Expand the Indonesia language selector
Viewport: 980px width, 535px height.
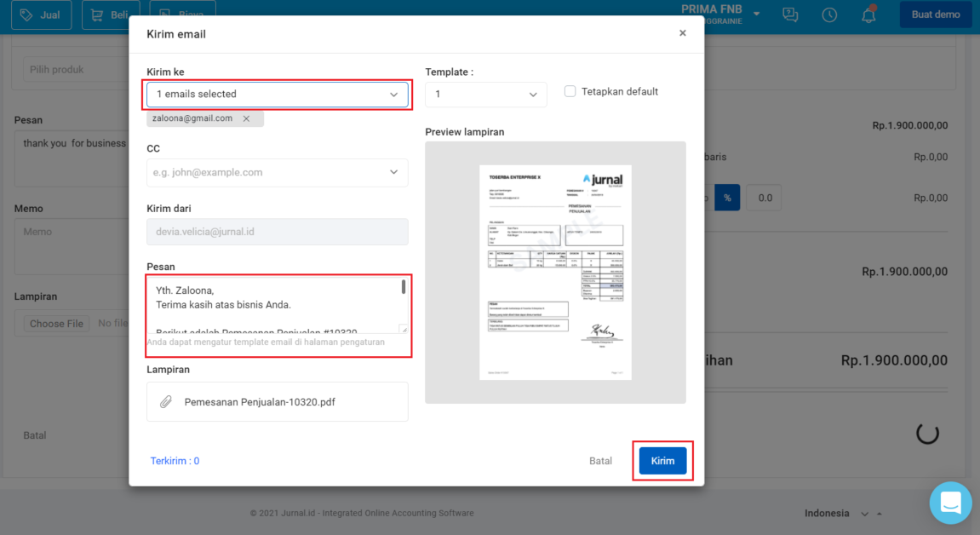click(864, 513)
